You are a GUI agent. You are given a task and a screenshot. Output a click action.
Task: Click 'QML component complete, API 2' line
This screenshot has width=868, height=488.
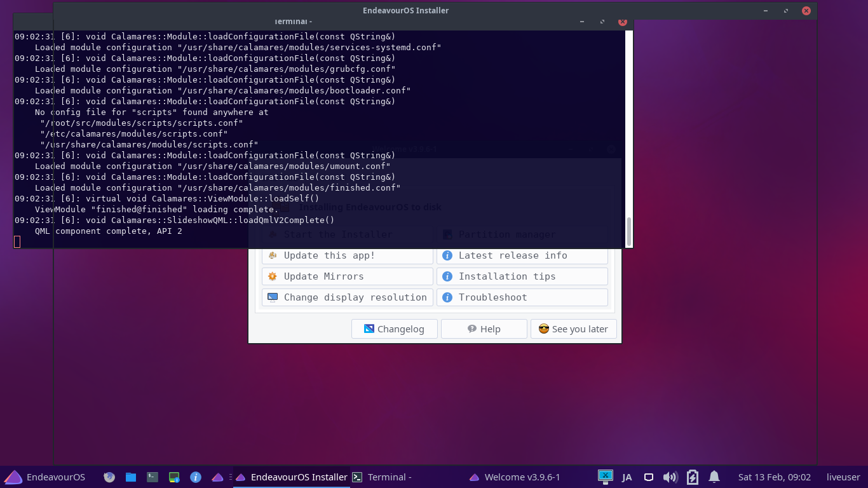pos(108,231)
